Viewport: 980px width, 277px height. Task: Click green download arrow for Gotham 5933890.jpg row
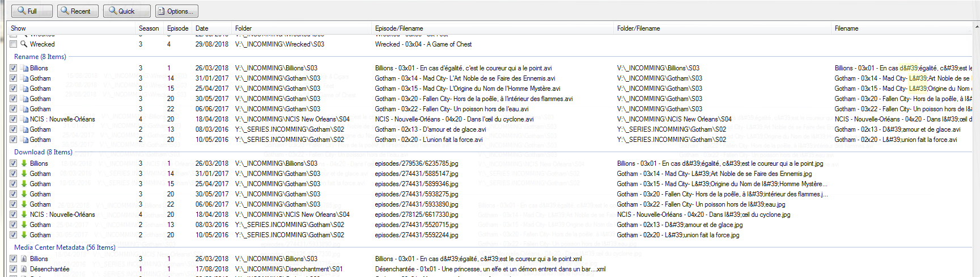tap(24, 204)
